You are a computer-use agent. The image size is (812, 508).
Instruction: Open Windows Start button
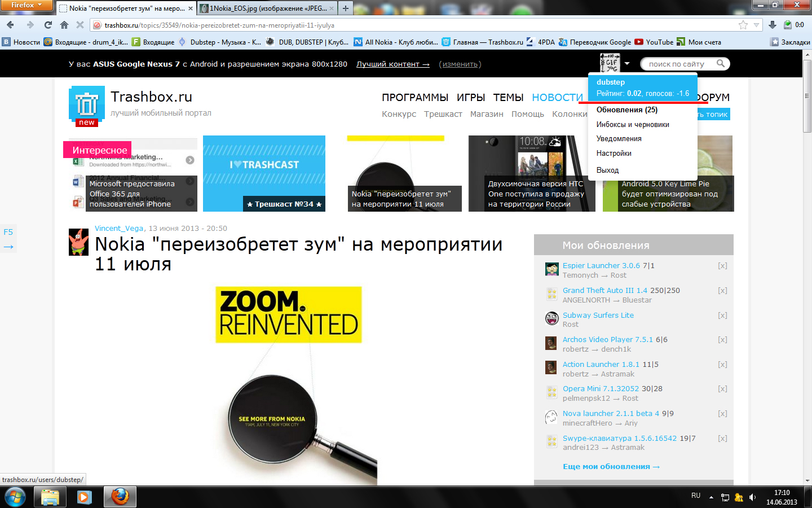coord(15,497)
